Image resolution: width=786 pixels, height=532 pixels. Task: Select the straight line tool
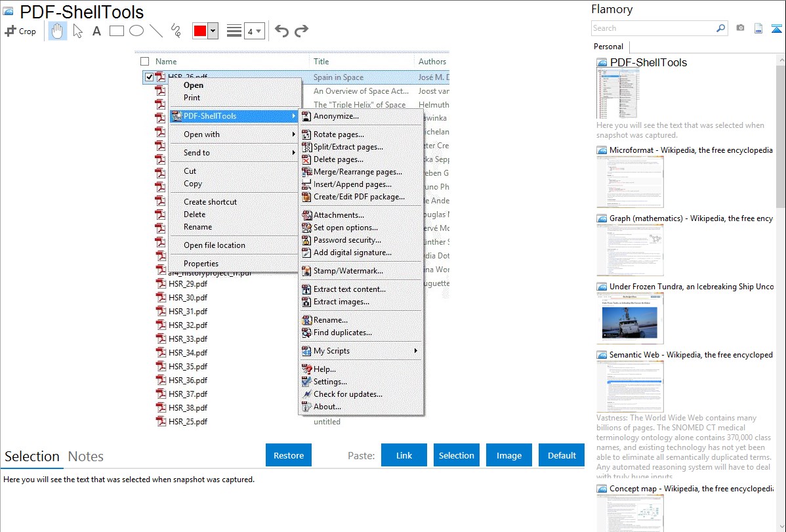click(156, 31)
